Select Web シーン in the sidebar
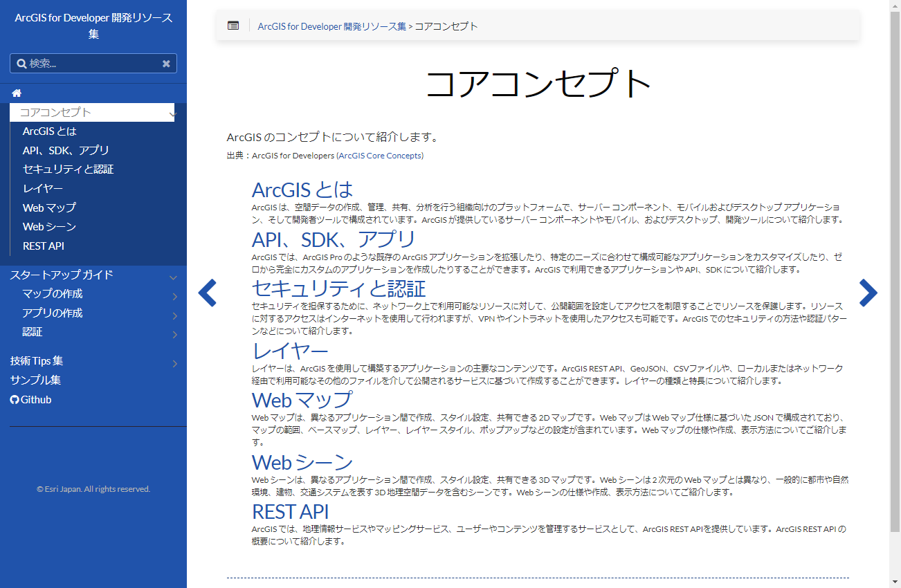Image resolution: width=901 pixels, height=588 pixels. pos(49,227)
